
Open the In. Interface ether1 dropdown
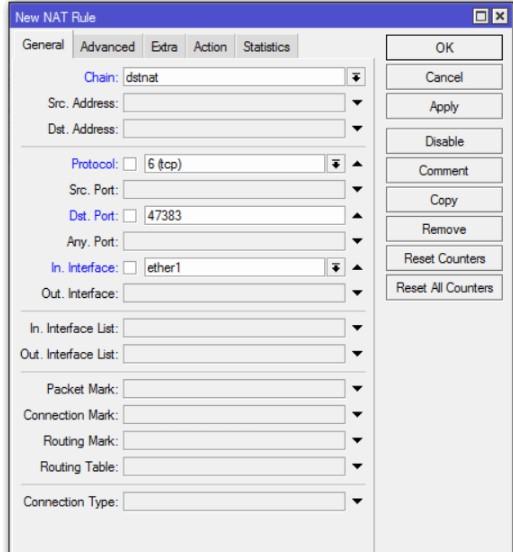(x=336, y=268)
